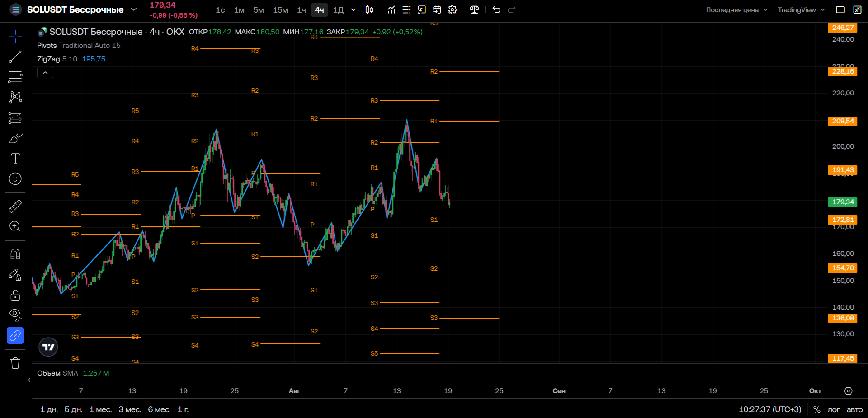This screenshot has width=868, height=418.
Task: Click the trash delete drawings icon
Action: point(15,363)
